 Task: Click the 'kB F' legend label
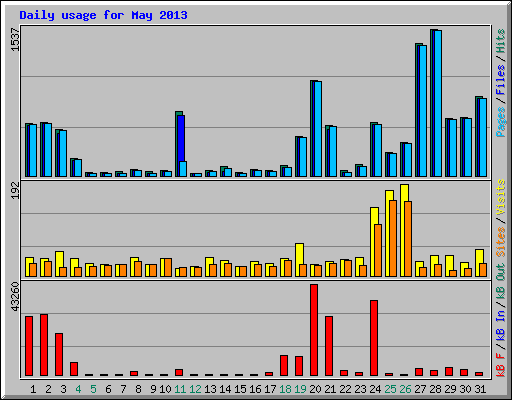click(x=500, y=365)
